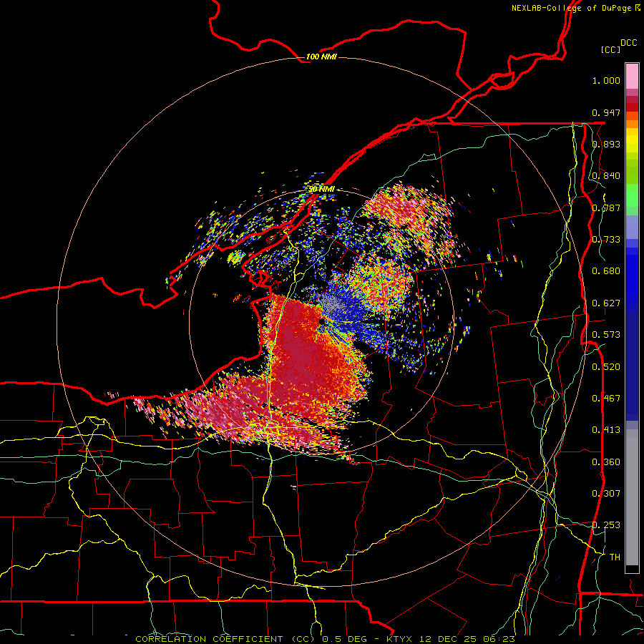Click the TH threshold label on legend

click(615, 557)
